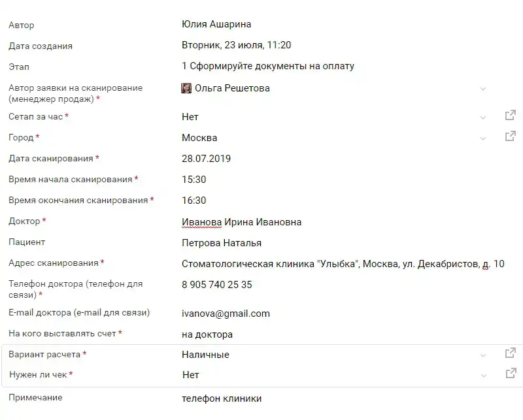Screen dimensions: 523x420
Task: Edit the invoice recipient 'на доктора' field
Action: [207, 334]
